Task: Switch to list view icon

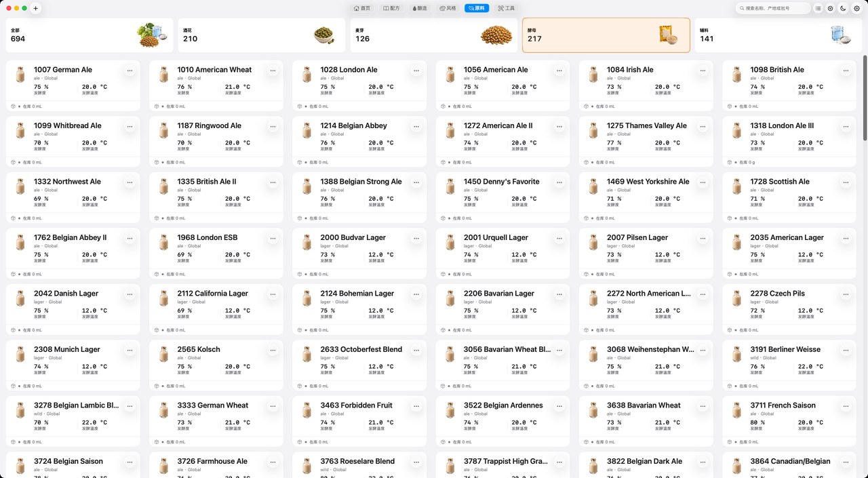Action: click(x=818, y=8)
